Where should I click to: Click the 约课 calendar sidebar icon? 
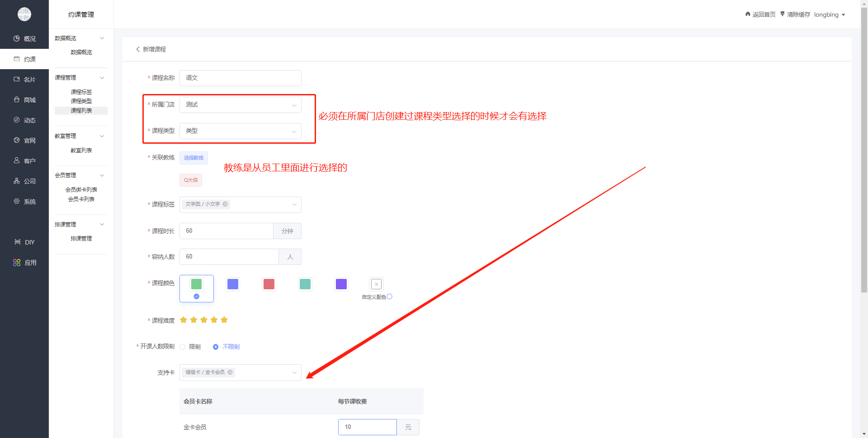[x=17, y=59]
